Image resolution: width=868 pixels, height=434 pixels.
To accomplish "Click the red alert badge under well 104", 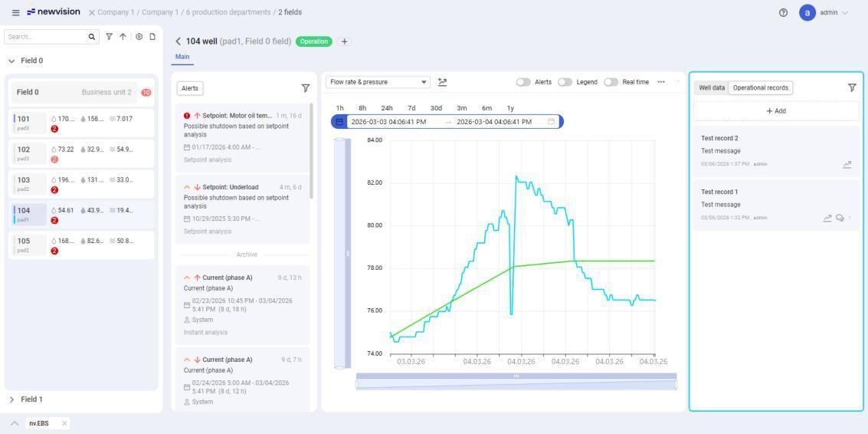I will [55, 221].
